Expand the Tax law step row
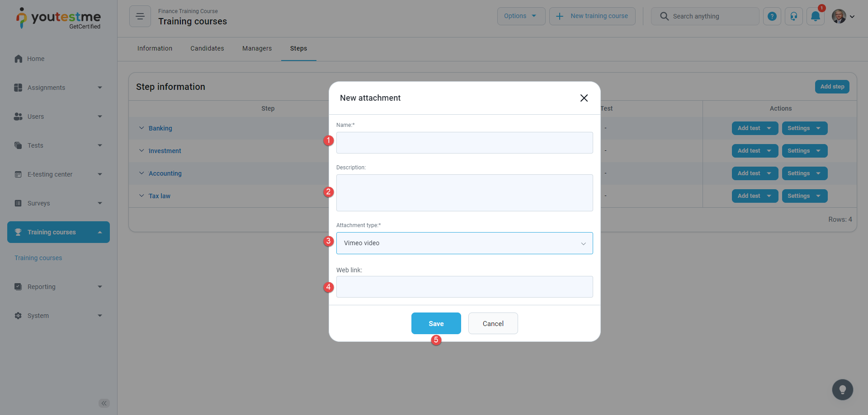868x415 pixels. tap(142, 196)
